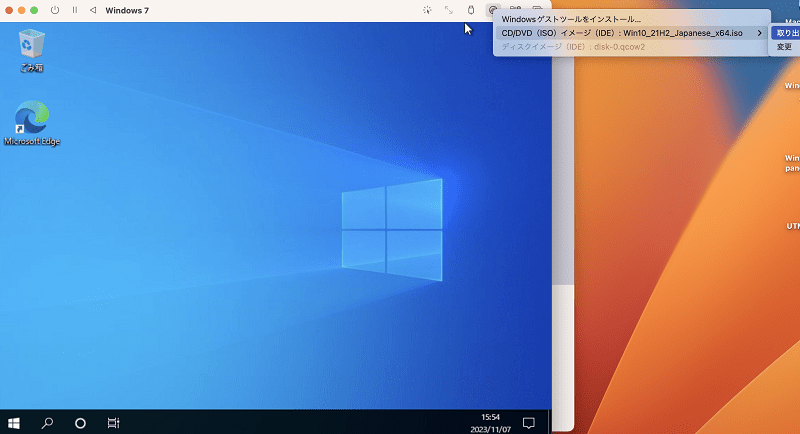Viewport: 800px width, 434px height.
Task: Click the power button in UTM toolbar
Action: pyautogui.click(x=55, y=10)
